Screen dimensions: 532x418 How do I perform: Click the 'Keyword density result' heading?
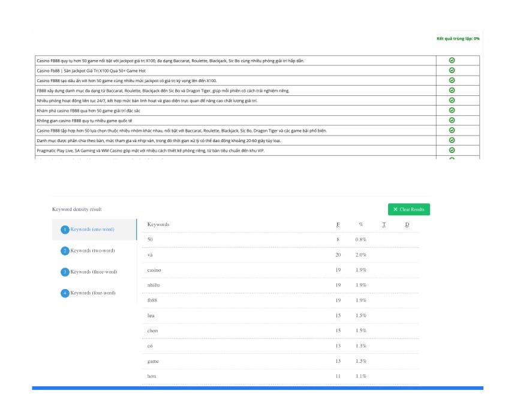pyautogui.click(x=77, y=209)
